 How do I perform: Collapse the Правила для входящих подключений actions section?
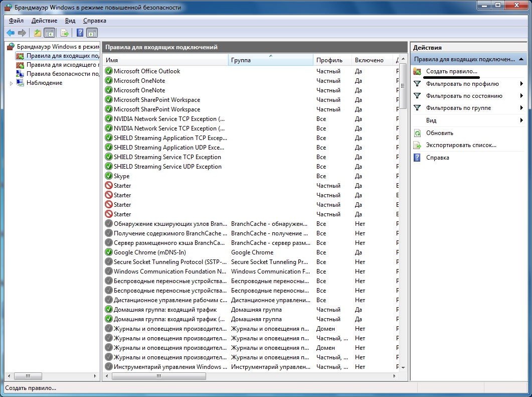pos(521,59)
